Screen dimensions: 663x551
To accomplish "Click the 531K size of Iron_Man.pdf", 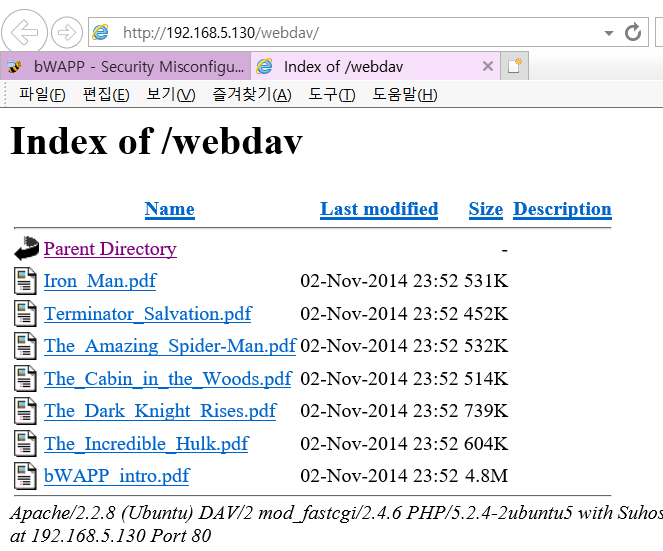I will pyautogui.click(x=486, y=281).
